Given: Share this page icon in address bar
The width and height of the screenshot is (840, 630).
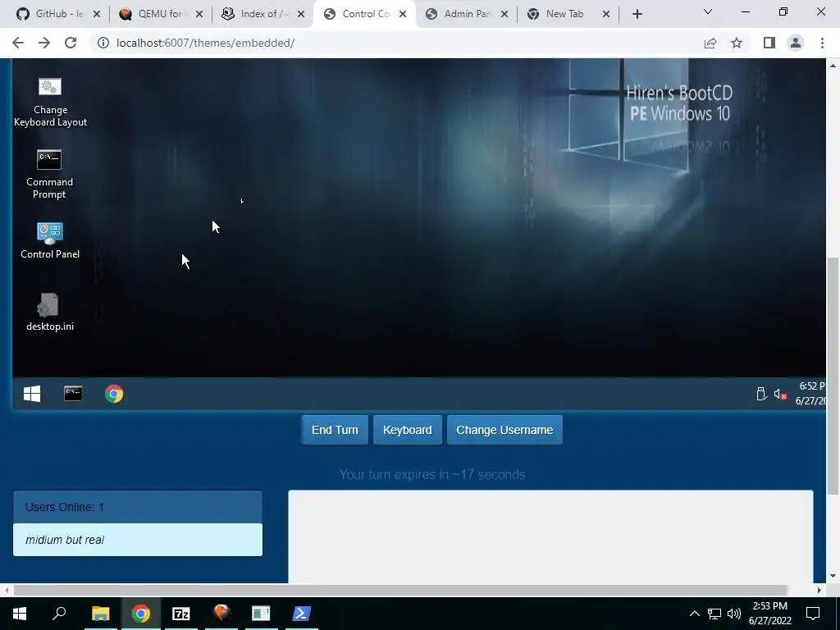Looking at the screenshot, I should coord(710,43).
